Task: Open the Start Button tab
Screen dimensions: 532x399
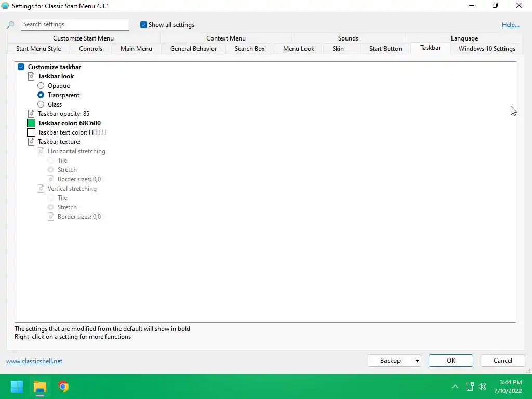Action: [x=385, y=49]
